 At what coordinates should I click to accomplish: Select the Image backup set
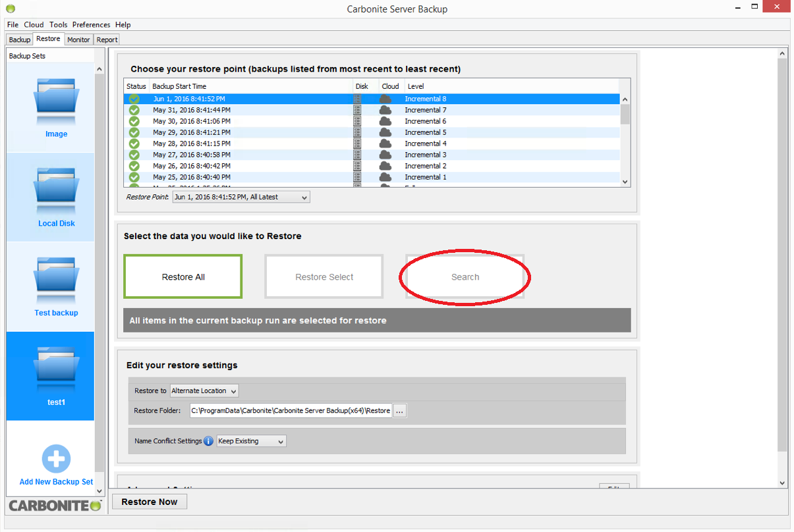51,107
